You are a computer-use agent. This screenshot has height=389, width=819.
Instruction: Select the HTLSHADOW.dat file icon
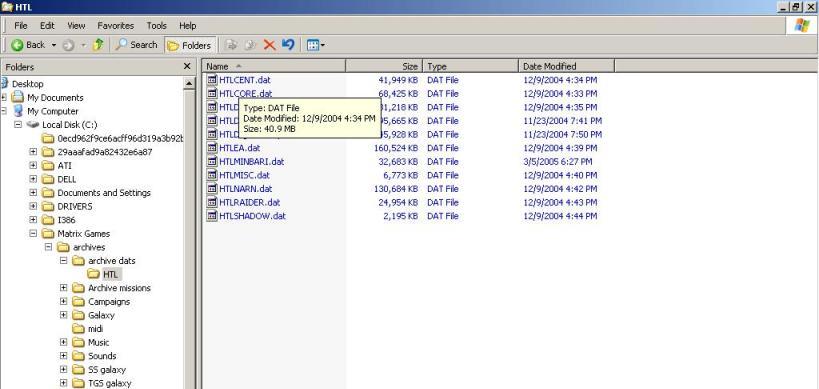(x=212, y=216)
